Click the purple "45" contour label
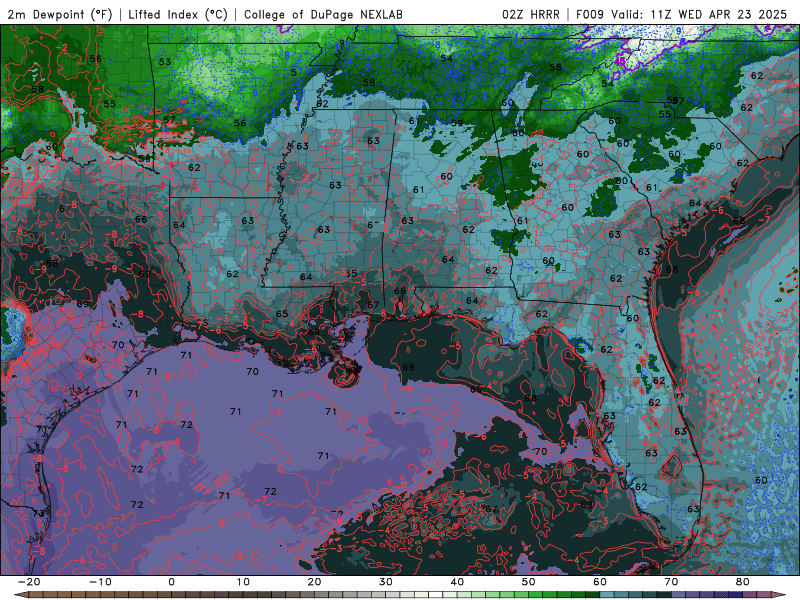The height and width of the screenshot is (600, 800). 620,61
